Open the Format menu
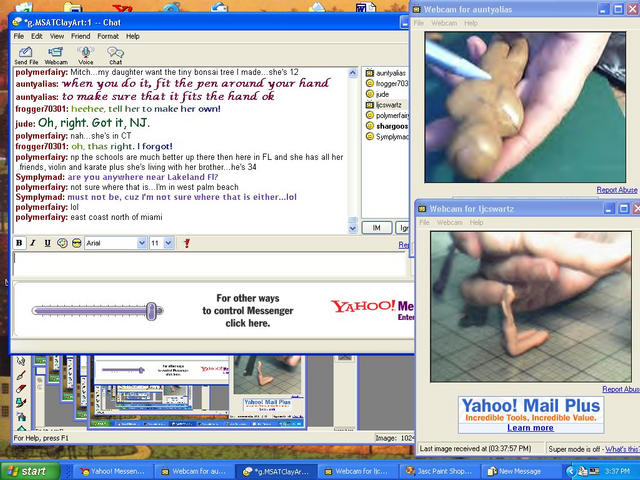Image resolution: width=640 pixels, height=480 pixels. tap(108, 36)
